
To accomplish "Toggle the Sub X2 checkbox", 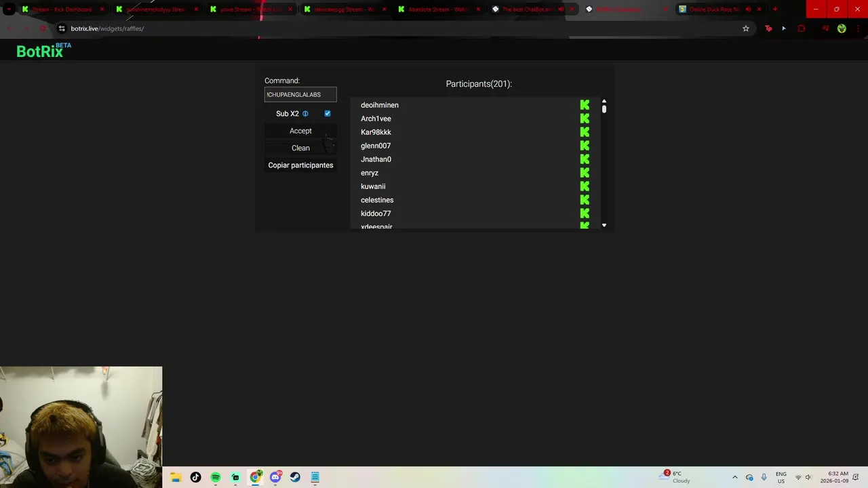I will pyautogui.click(x=328, y=113).
